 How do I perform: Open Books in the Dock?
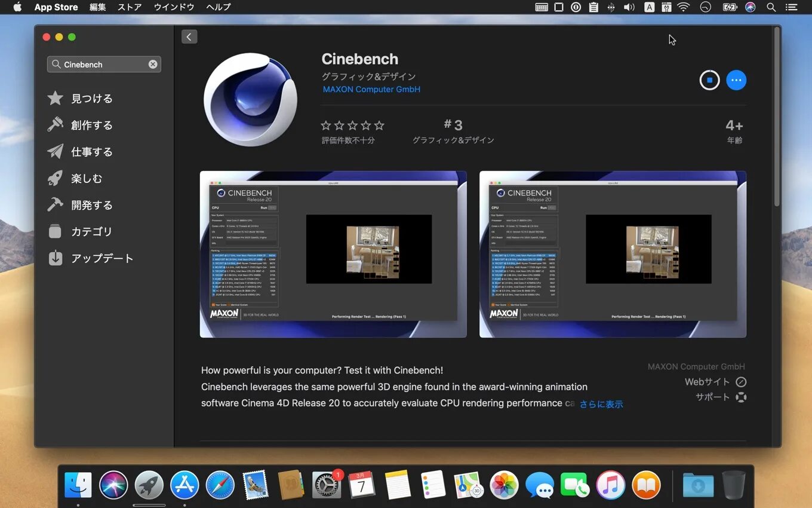click(x=646, y=485)
